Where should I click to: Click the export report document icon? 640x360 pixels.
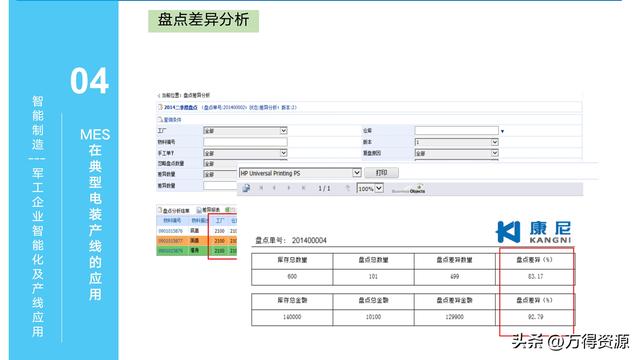(x=246, y=188)
